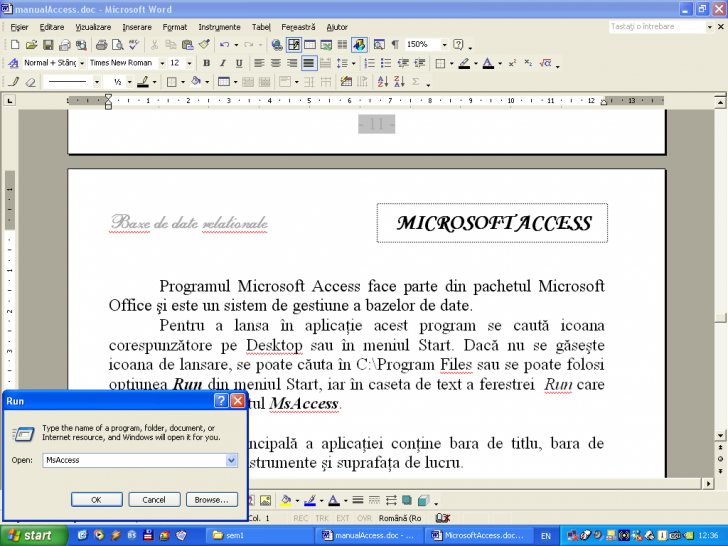The image size is (728, 546).
Task: Expand the Open combo box in Run dialog
Action: (x=232, y=460)
